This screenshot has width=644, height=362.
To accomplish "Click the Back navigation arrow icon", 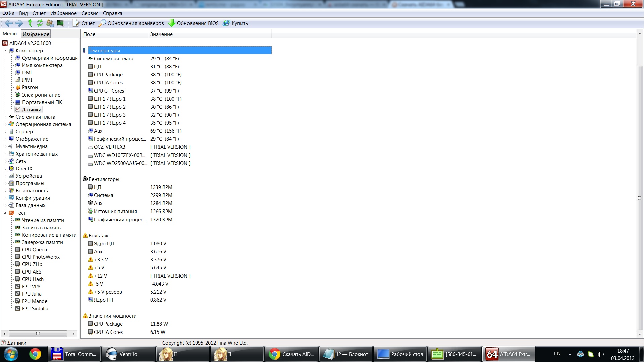I will point(9,23).
